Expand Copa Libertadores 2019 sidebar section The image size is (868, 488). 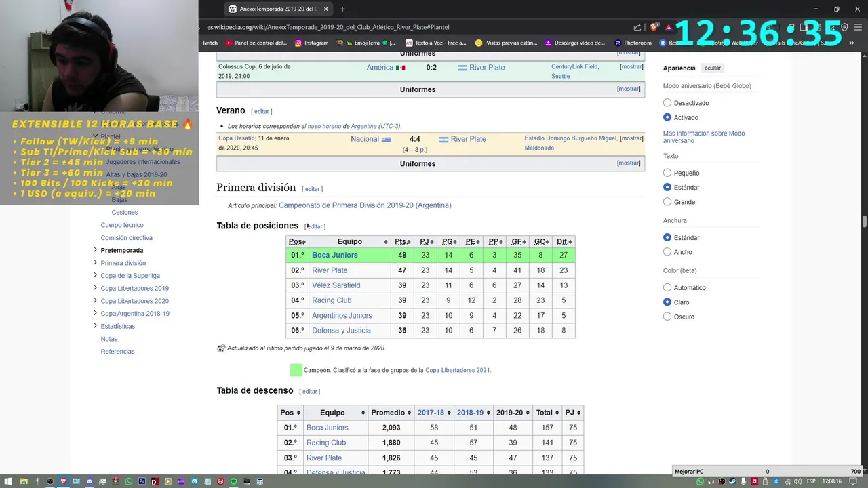point(95,288)
